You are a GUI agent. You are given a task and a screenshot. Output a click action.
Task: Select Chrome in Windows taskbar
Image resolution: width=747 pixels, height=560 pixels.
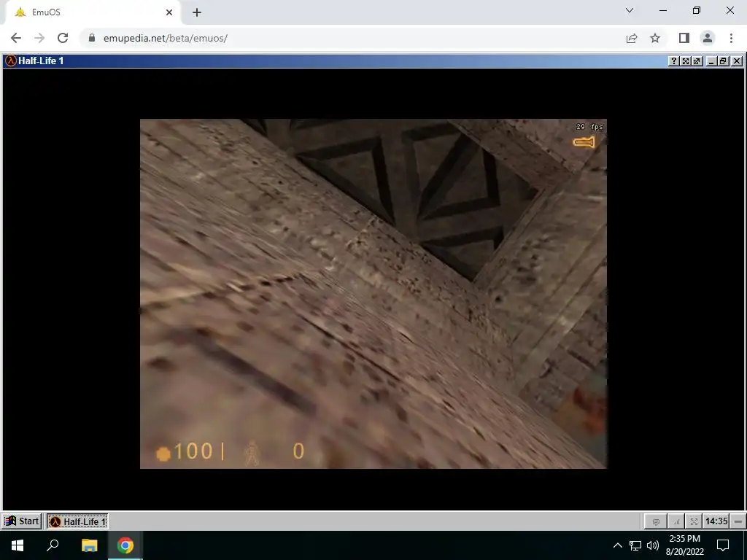125,545
